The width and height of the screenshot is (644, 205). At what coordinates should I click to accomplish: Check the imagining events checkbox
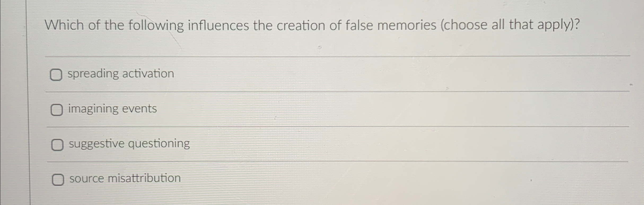coord(57,110)
